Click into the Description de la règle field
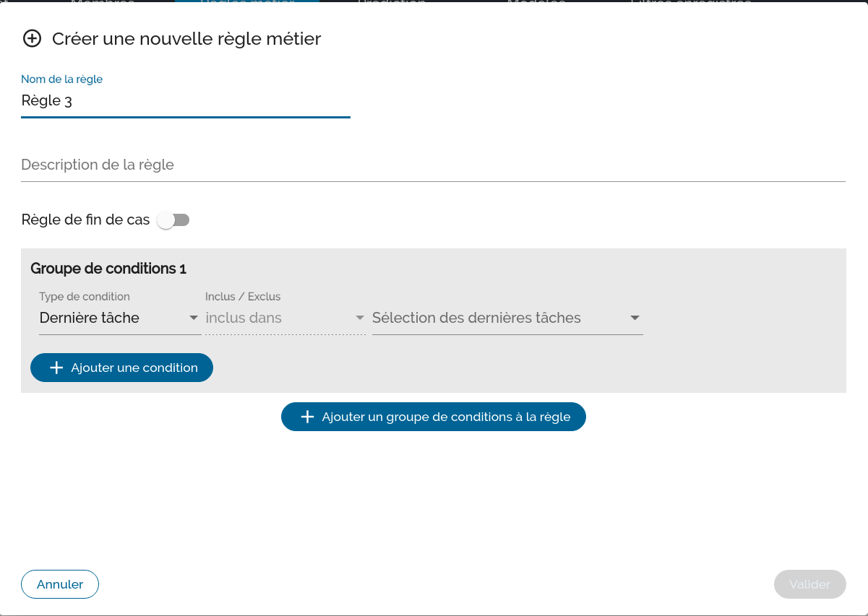Image resolution: width=868 pixels, height=616 pixels. pyautogui.click(x=432, y=165)
